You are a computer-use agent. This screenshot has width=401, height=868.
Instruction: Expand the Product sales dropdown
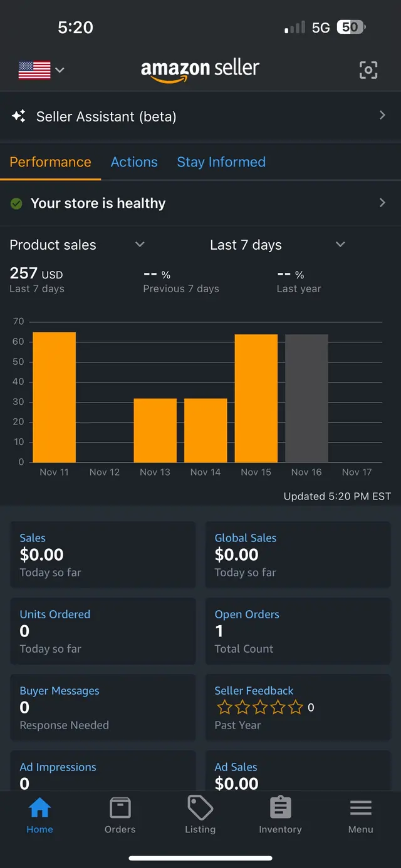pyautogui.click(x=77, y=245)
